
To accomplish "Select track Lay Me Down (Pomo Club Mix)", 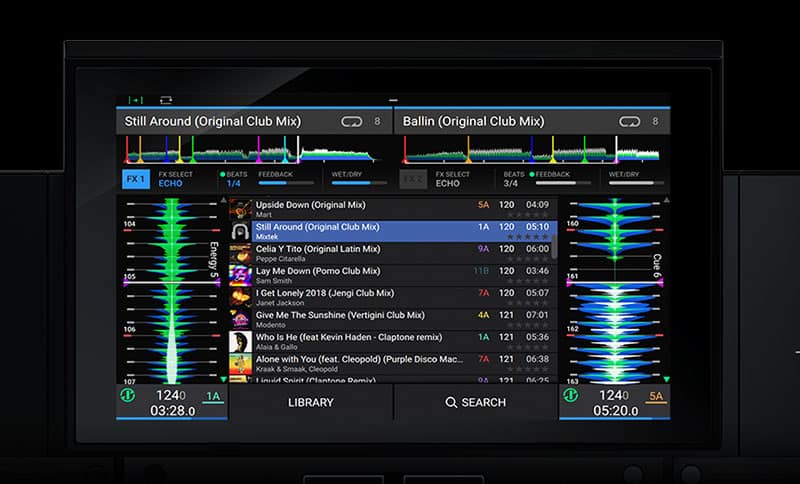I will click(393, 275).
